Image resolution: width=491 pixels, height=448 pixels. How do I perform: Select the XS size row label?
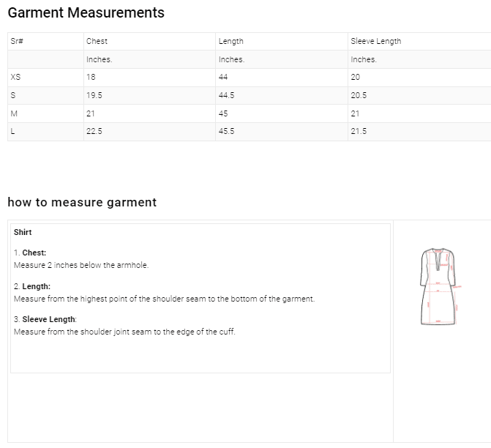[15, 77]
